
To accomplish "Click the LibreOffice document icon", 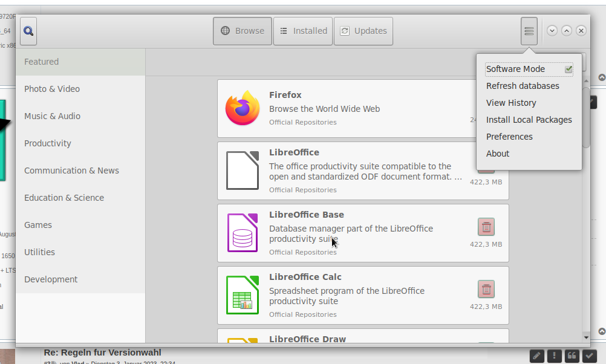I will click(243, 171).
